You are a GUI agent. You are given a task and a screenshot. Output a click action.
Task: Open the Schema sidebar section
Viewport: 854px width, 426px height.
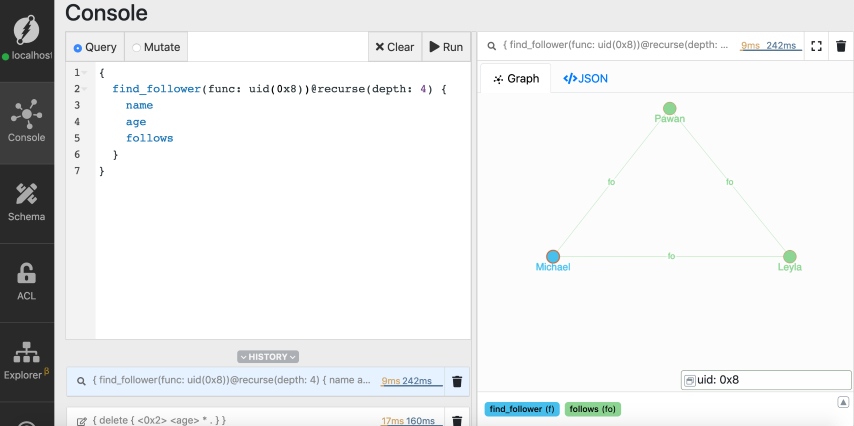[x=27, y=201]
